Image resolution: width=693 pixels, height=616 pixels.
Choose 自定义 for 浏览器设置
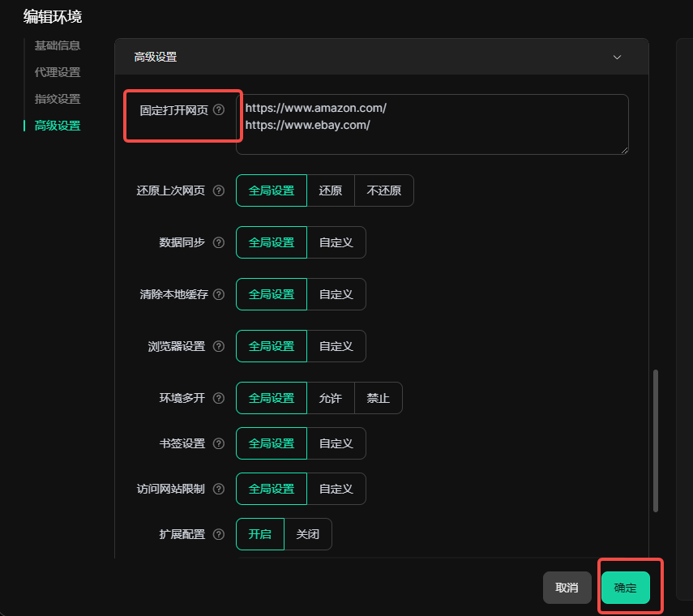tap(336, 346)
